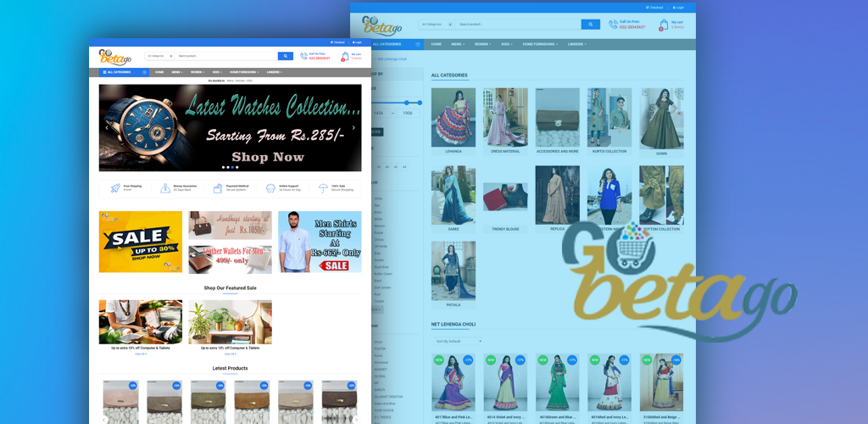868x424 pixels.
Task: Open All Categories search dropdown in back window
Action: coord(437,25)
